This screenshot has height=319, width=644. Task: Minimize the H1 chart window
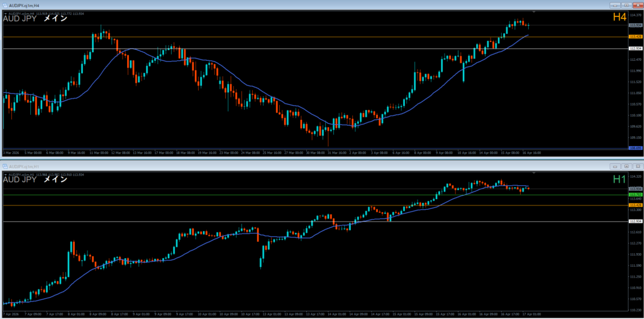614,166
